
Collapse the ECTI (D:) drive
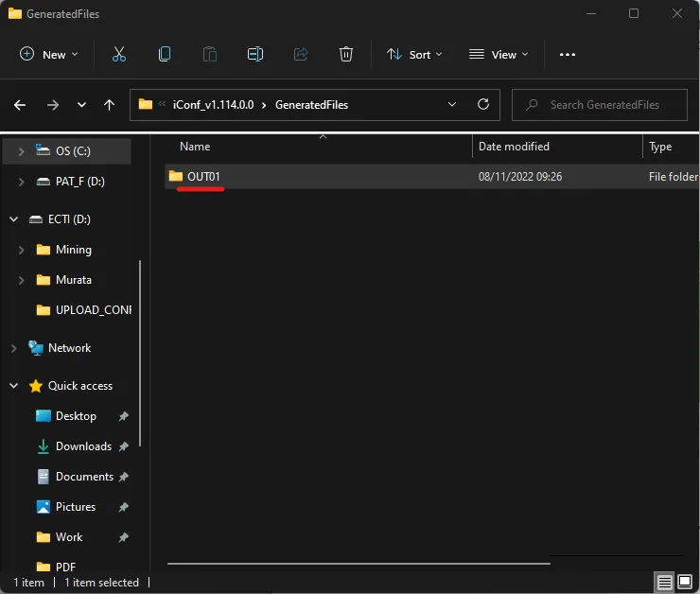pos(14,219)
